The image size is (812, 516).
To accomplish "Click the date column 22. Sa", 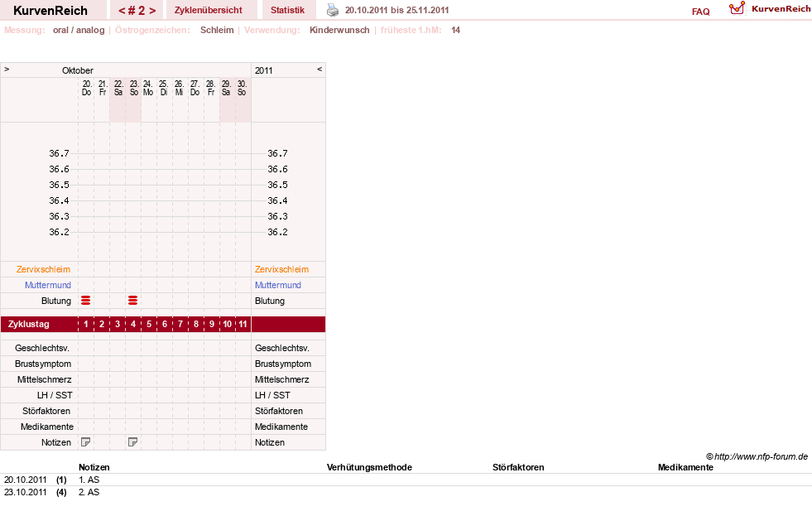I will [x=118, y=88].
